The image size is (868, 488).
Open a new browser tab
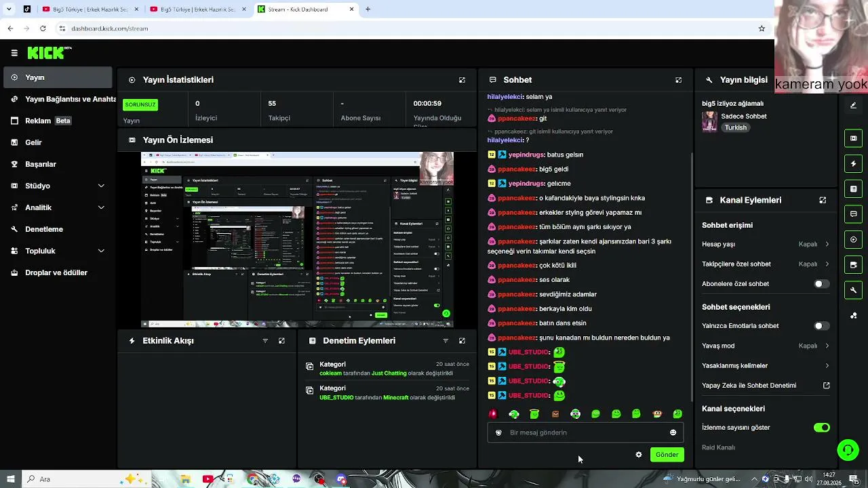click(368, 9)
